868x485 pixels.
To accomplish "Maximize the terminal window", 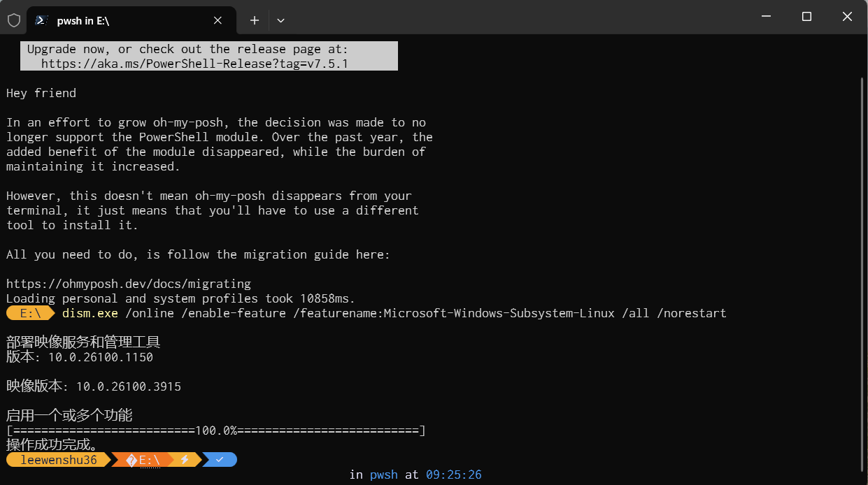I will coord(806,17).
